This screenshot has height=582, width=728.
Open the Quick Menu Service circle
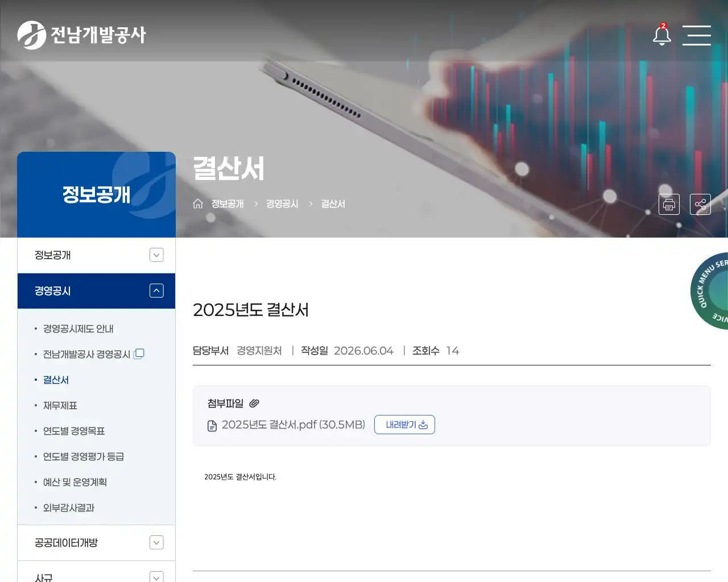(710, 290)
